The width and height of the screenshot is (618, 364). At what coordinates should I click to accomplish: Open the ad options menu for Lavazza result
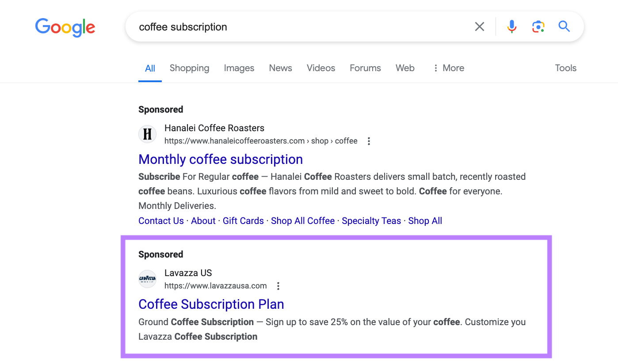pyautogui.click(x=278, y=286)
